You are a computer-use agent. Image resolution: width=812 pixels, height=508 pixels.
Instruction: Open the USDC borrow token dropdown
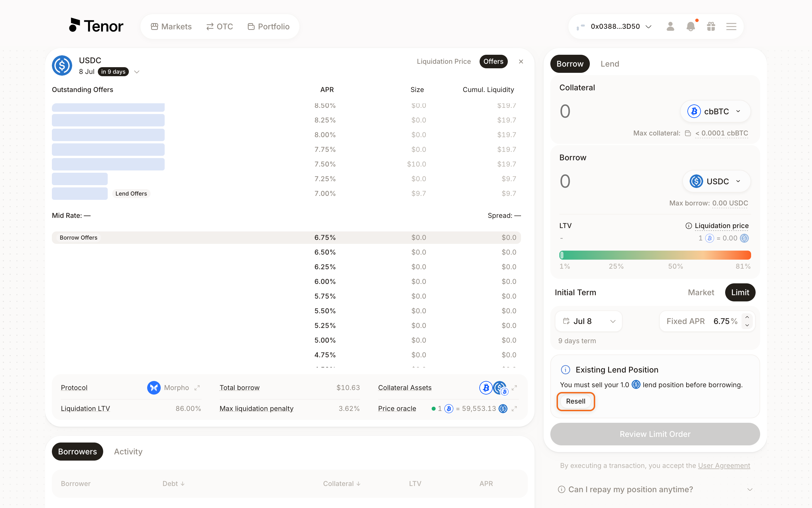716,181
